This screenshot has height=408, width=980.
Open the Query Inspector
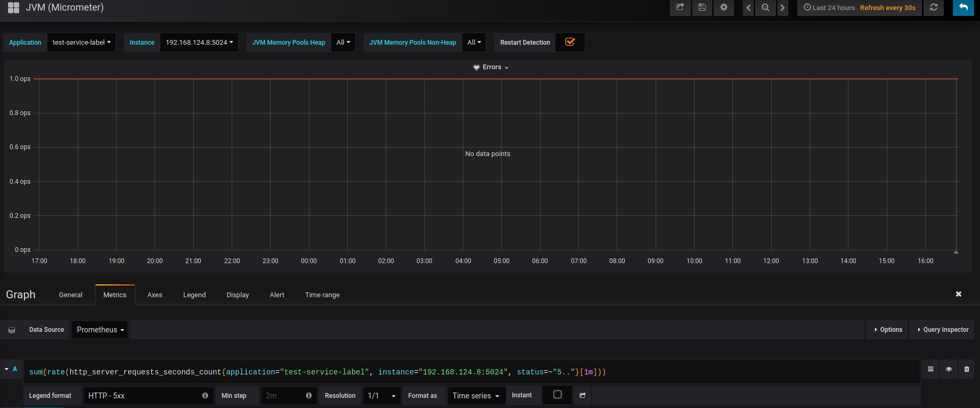tap(943, 330)
